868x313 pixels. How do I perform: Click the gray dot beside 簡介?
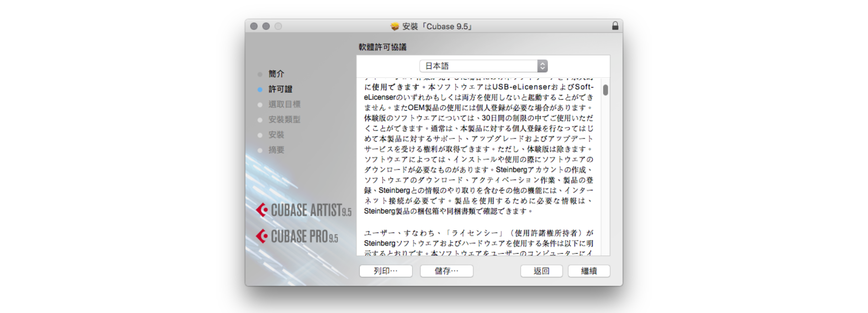(x=260, y=74)
